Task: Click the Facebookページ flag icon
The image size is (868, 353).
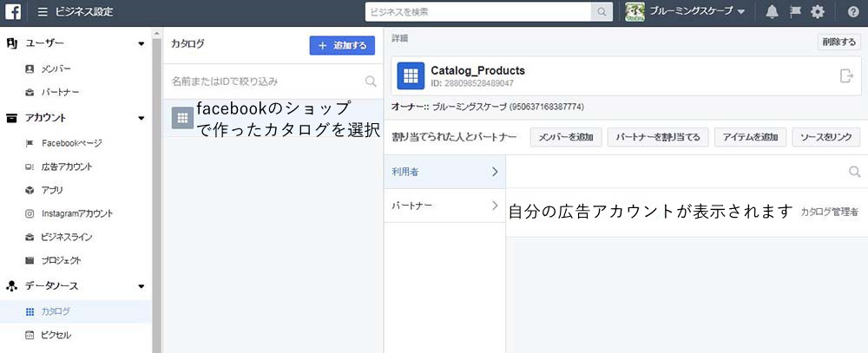Action: tap(30, 143)
